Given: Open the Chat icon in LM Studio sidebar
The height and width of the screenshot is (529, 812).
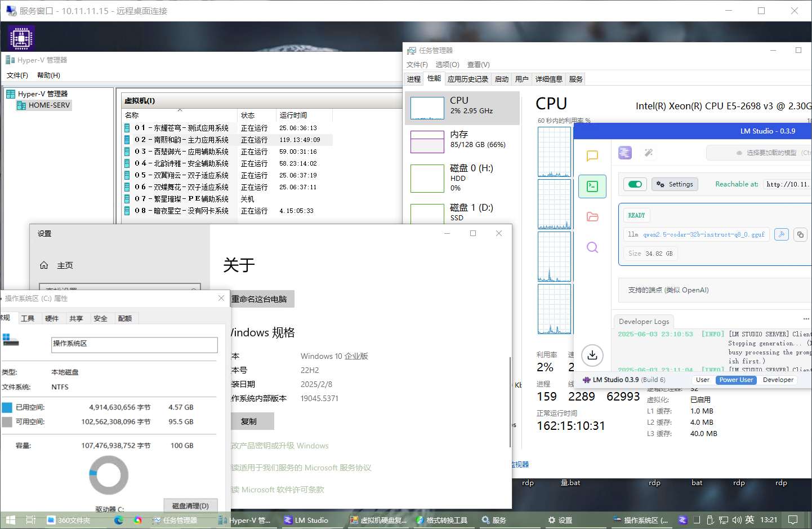Looking at the screenshot, I should [592, 156].
